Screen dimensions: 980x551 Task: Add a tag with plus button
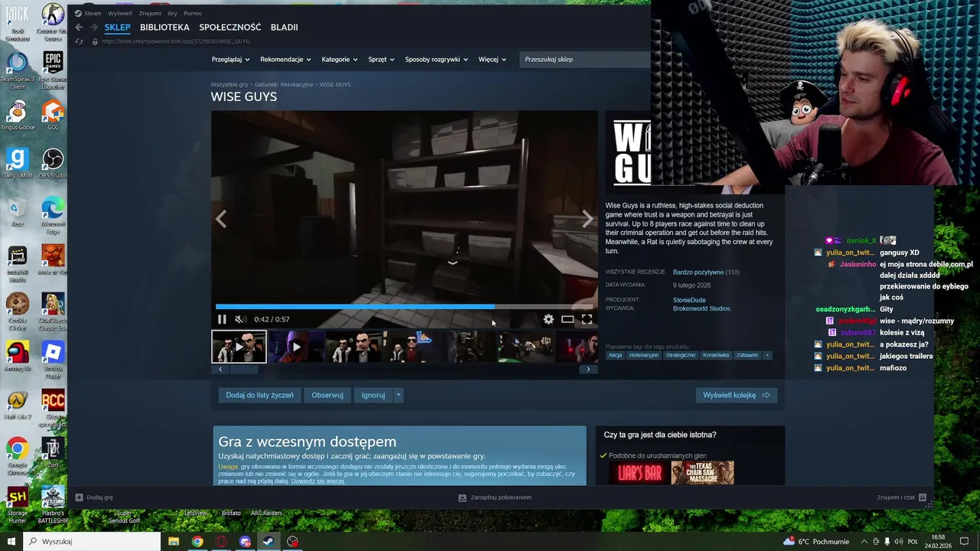coord(767,355)
